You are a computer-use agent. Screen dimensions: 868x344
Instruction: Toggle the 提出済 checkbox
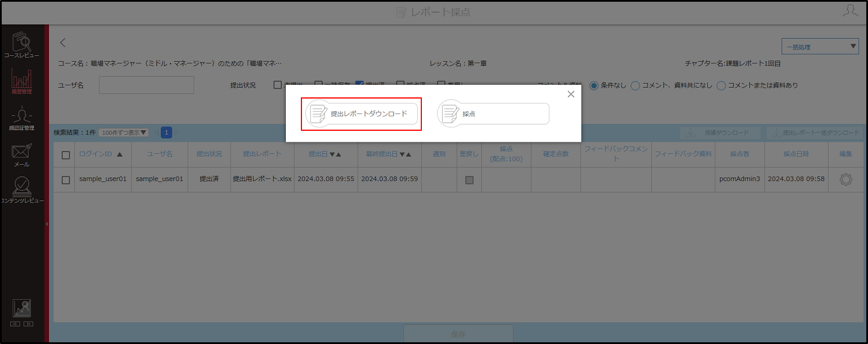click(359, 85)
